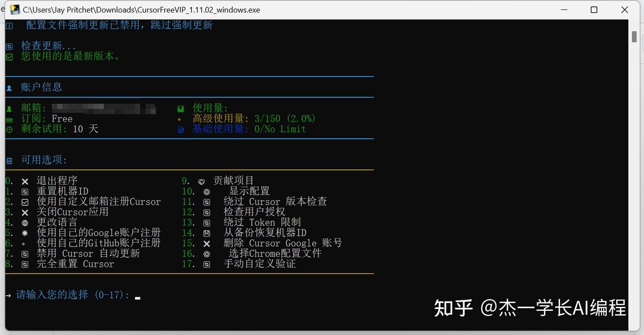This screenshot has height=335, width=644.
Task: Click the X icon beside 退出程序
Action: 25,180
